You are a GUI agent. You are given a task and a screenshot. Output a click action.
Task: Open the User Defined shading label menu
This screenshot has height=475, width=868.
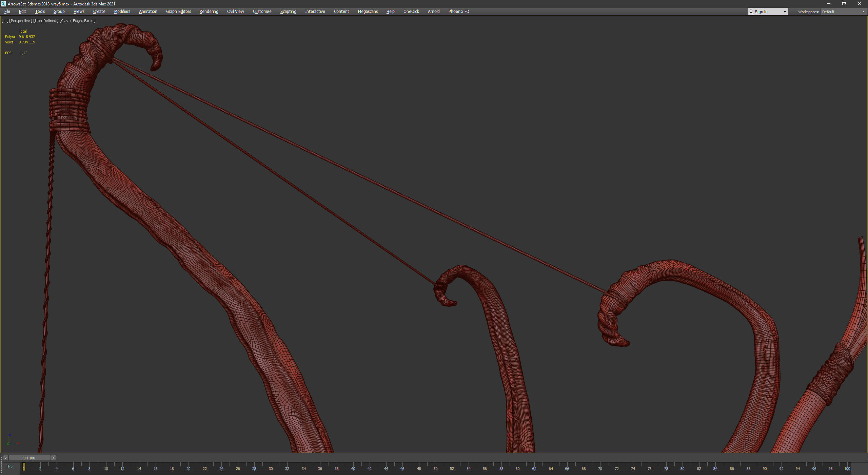point(46,21)
